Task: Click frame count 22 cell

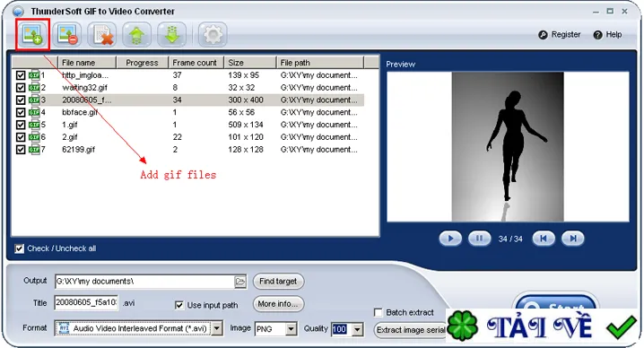Action: (x=177, y=137)
